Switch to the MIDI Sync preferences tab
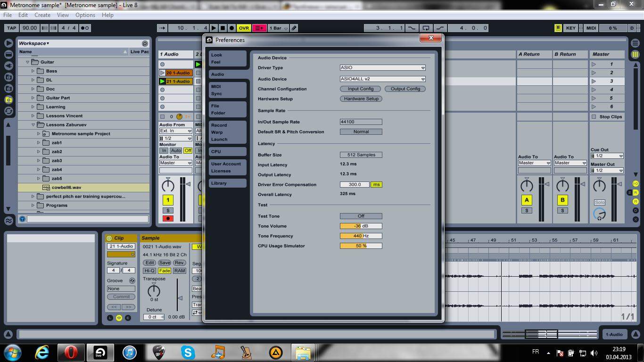The image size is (644, 362). tap(227, 90)
